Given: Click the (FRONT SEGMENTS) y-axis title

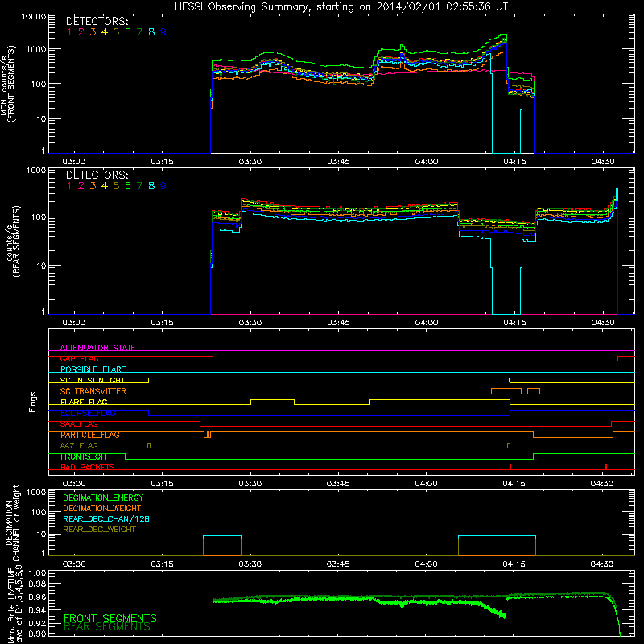Looking at the screenshot, I should [11, 84].
